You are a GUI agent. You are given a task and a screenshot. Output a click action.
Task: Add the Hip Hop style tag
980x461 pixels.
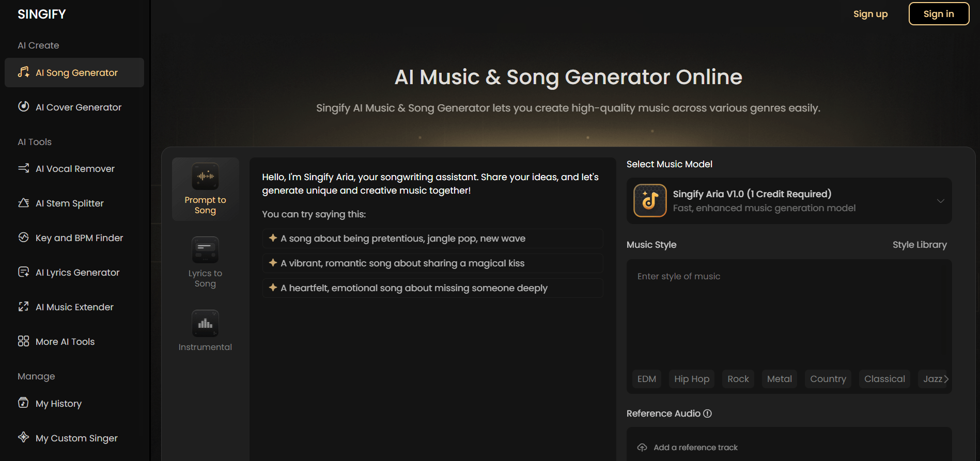click(x=692, y=379)
